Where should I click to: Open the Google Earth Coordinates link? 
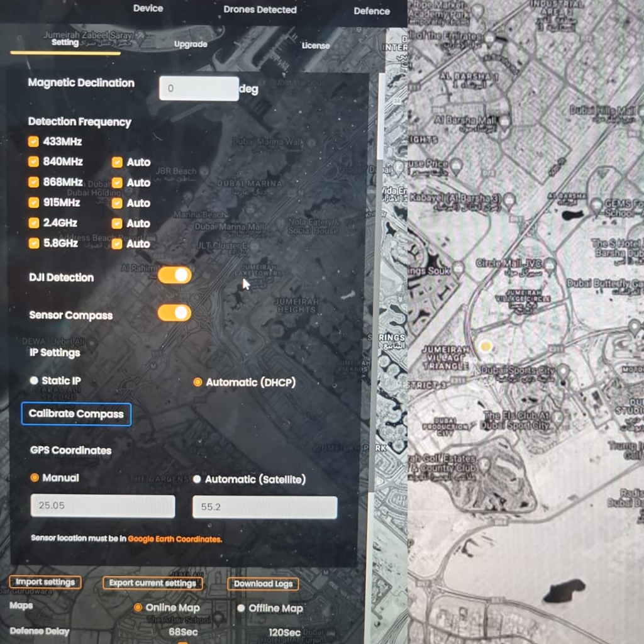[174, 539]
